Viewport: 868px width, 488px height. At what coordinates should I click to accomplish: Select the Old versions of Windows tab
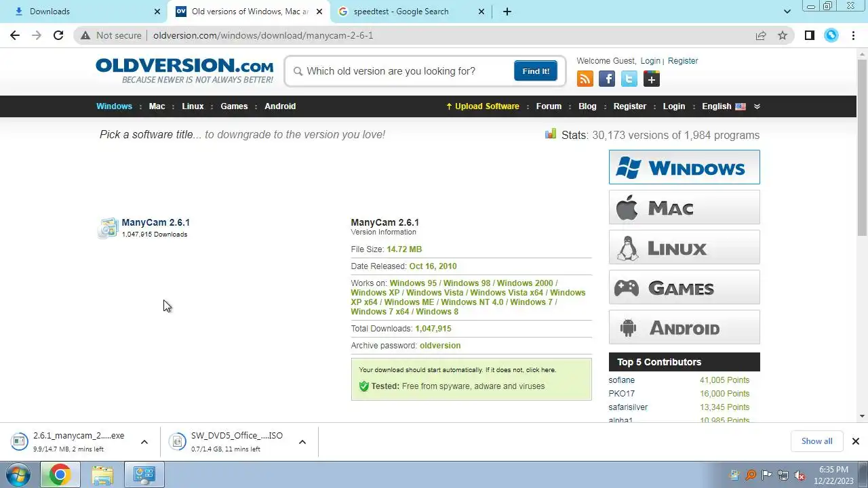[x=248, y=12]
